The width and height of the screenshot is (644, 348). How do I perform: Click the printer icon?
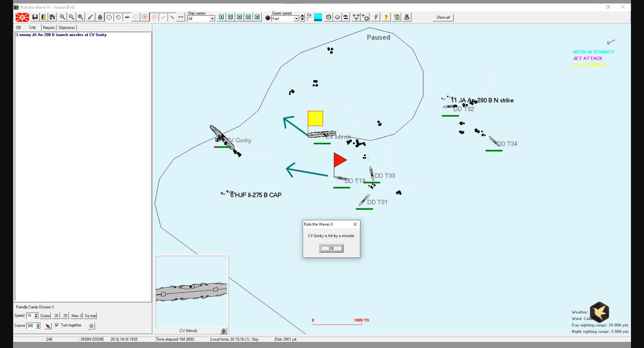(x=407, y=17)
